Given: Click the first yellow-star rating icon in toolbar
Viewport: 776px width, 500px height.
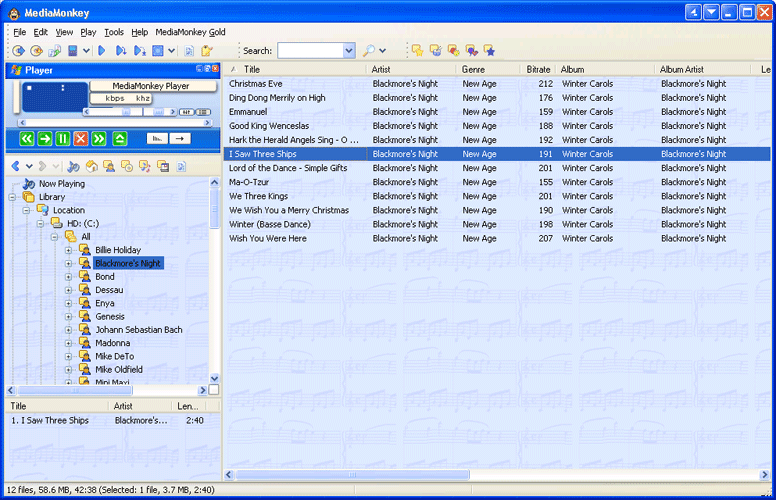Looking at the screenshot, I should (x=417, y=50).
